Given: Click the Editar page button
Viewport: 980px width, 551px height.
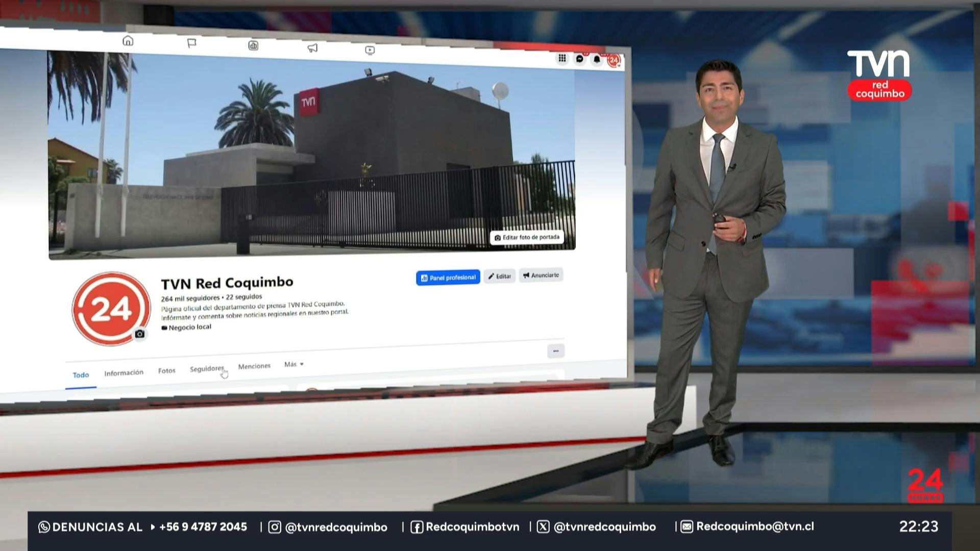Looking at the screenshot, I should coord(500,276).
